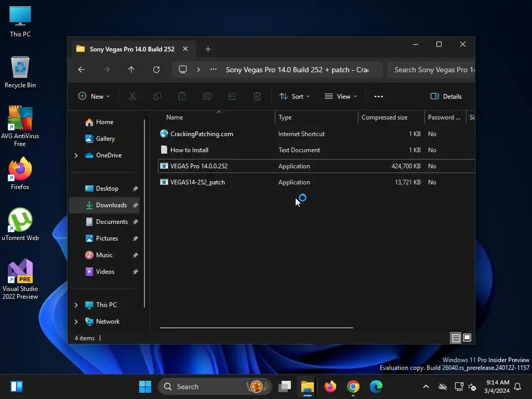The height and width of the screenshot is (399, 532).
Task: Click the Rename icon
Action: point(207,96)
